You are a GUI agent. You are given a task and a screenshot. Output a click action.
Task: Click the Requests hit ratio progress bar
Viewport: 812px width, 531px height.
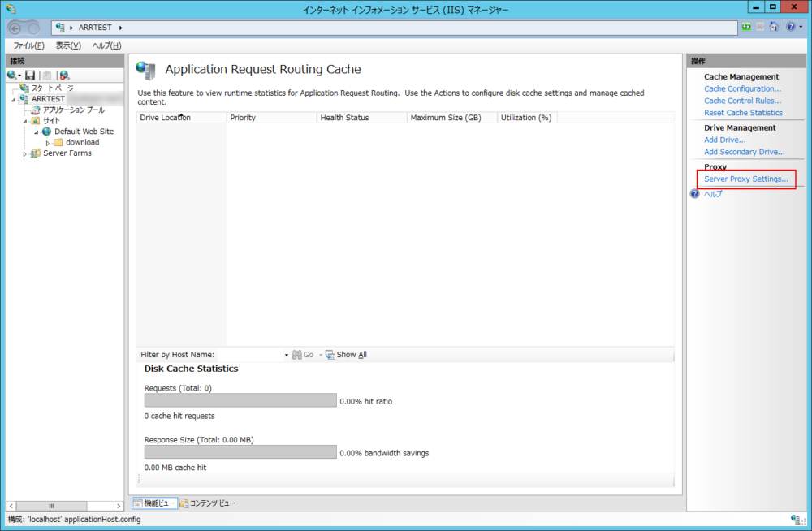point(240,399)
